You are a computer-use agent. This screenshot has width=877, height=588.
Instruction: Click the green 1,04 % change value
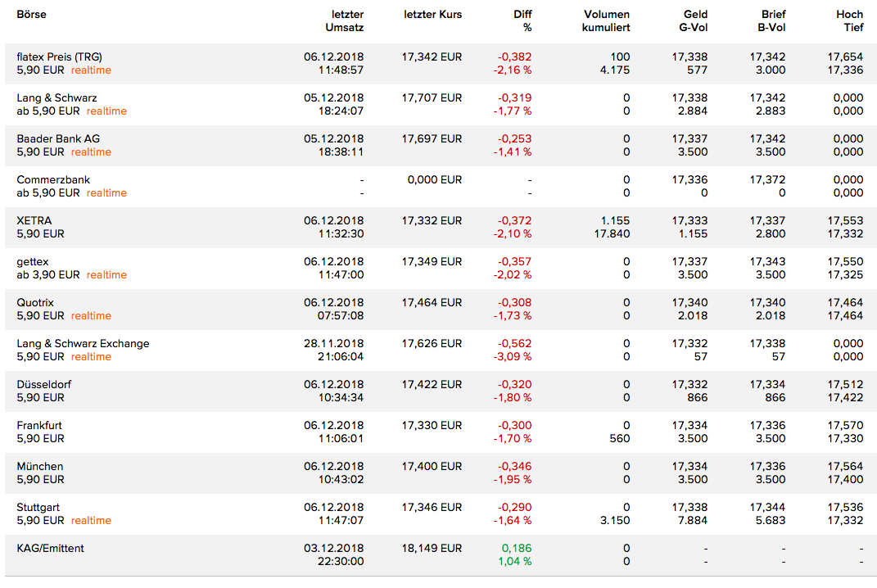[515, 562]
